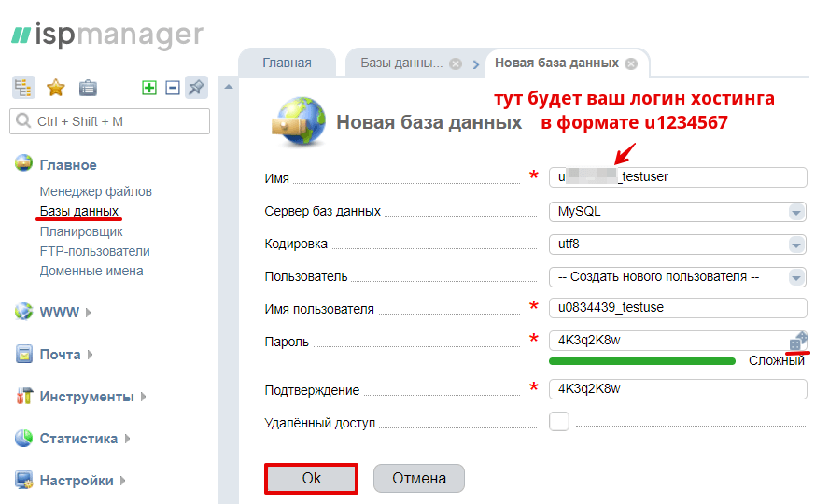Toggle the pin sidebar icon
The height and width of the screenshot is (504, 815).
point(196,88)
